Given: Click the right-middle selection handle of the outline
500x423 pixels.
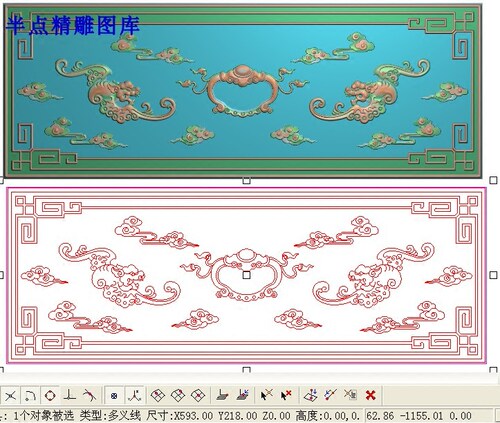Looking at the screenshot, I should pos(493,275).
